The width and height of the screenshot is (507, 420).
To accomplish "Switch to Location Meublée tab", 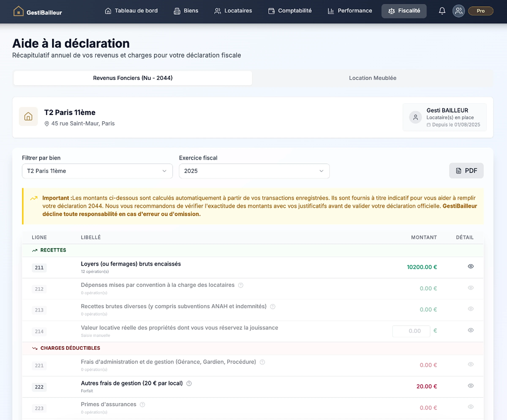I will (x=372, y=78).
